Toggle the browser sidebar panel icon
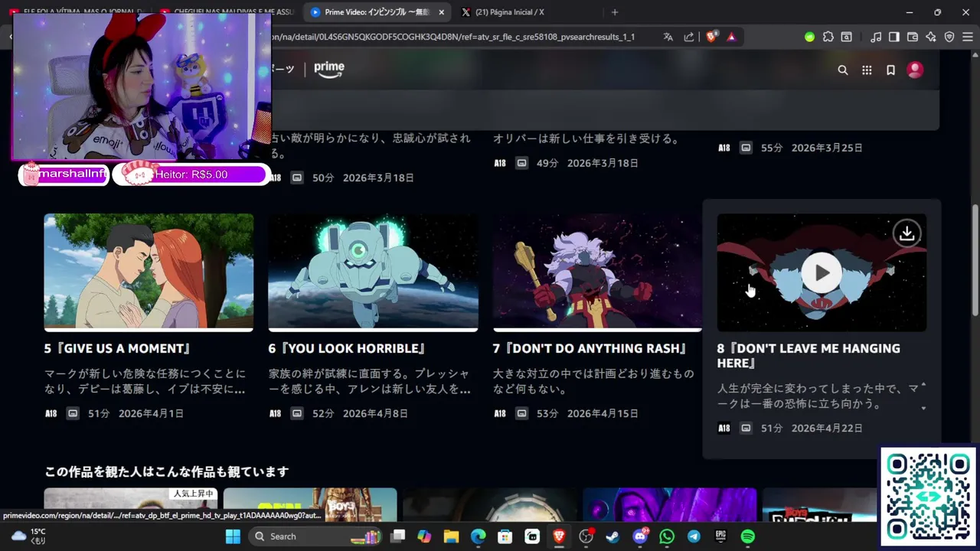This screenshot has height=551, width=980. [893, 37]
